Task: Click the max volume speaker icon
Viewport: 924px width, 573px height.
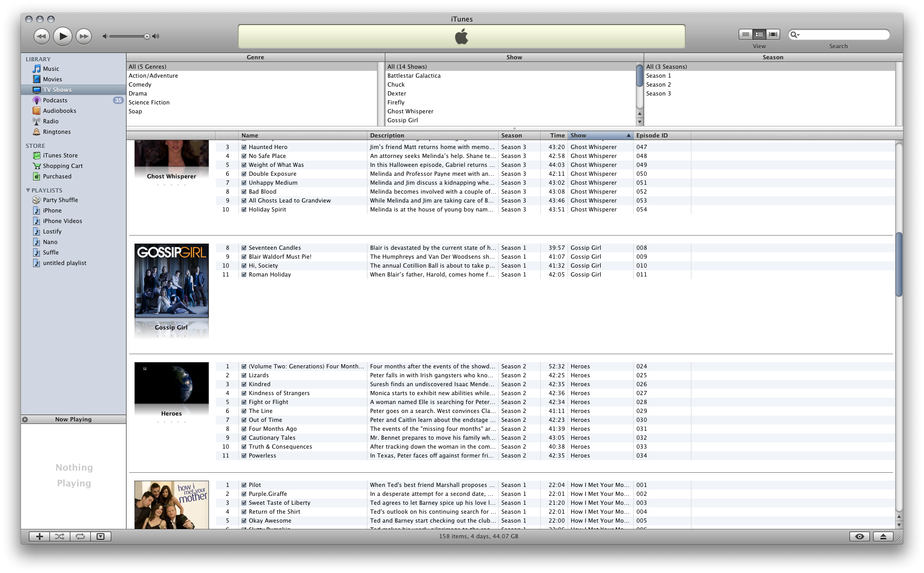Action: 155,36
